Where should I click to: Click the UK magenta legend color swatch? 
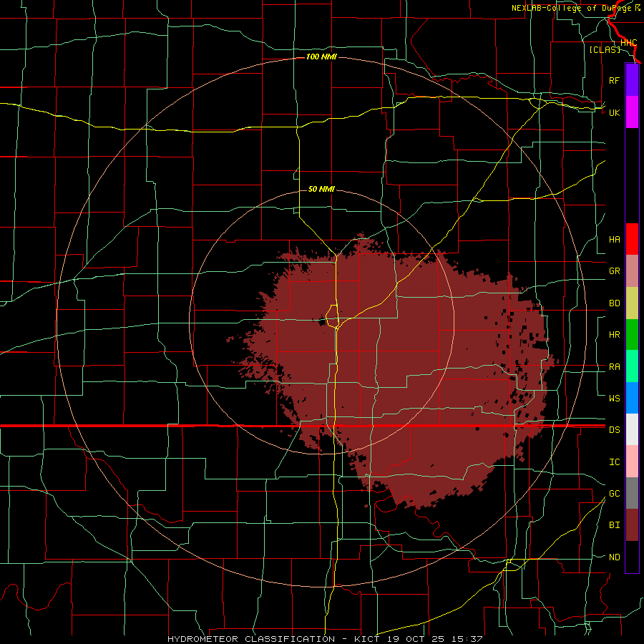pos(632,112)
